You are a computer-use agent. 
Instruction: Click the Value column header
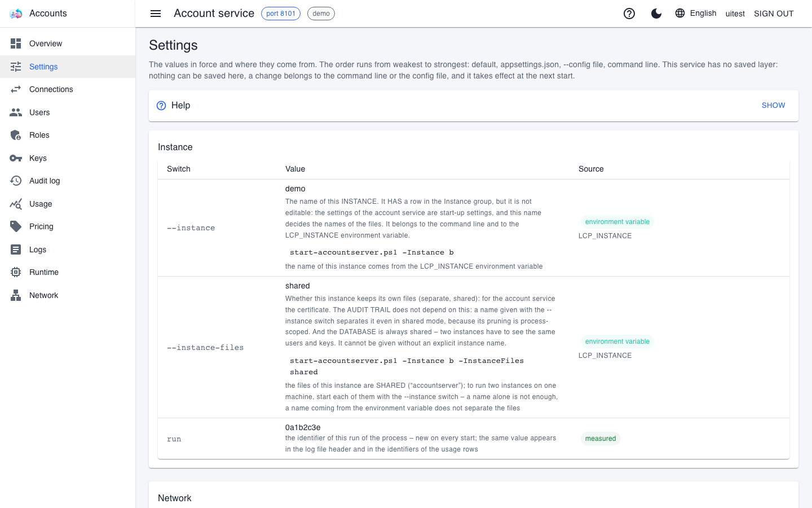coord(295,169)
